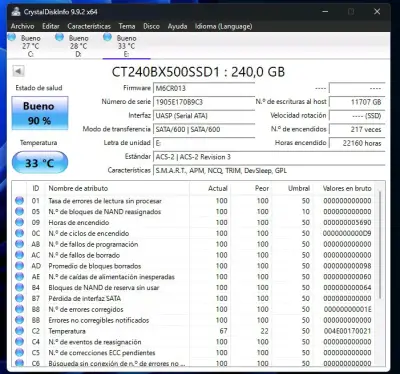Click the drive title CT240BX500SSD1 : 240,0 GB
This screenshot has width=400, height=374.
pos(198,72)
